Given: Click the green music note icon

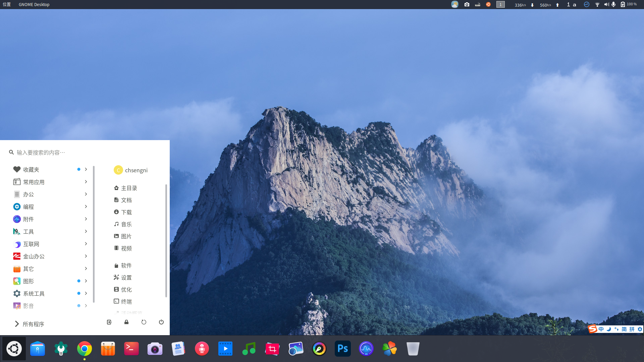Looking at the screenshot, I should coord(249,349).
